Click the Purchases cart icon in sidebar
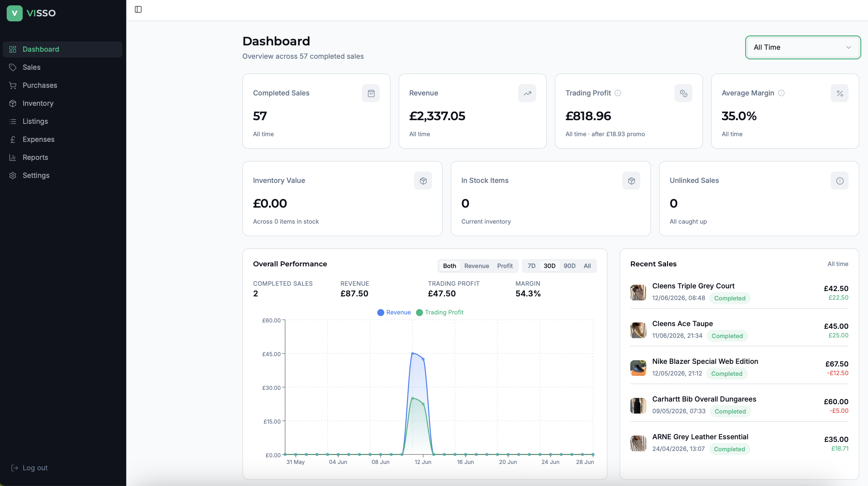The image size is (868, 486). tap(13, 85)
